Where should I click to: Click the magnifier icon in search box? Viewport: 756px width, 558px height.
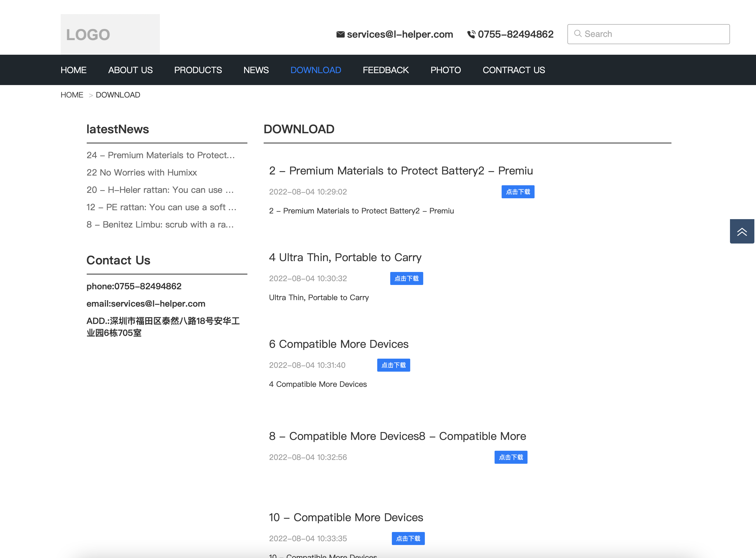pos(578,34)
